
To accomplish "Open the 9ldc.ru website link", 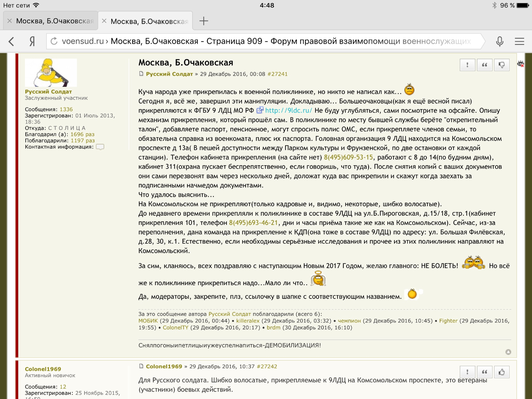I will coord(288,111).
